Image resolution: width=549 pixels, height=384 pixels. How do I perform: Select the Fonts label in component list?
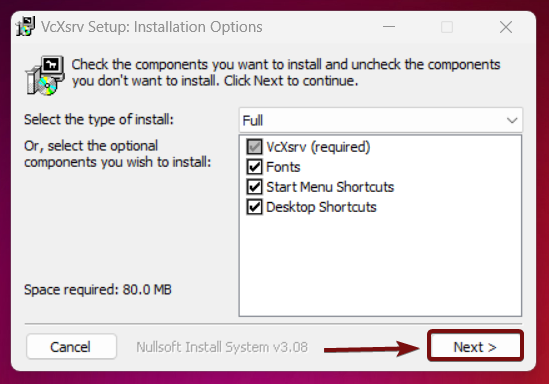click(x=283, y=167)
